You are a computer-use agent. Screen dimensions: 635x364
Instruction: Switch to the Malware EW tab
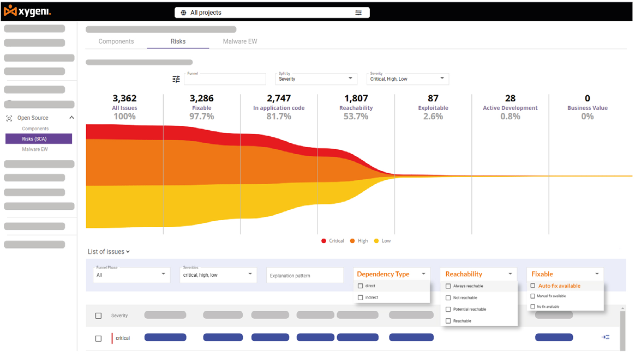[x=239, y=41]
